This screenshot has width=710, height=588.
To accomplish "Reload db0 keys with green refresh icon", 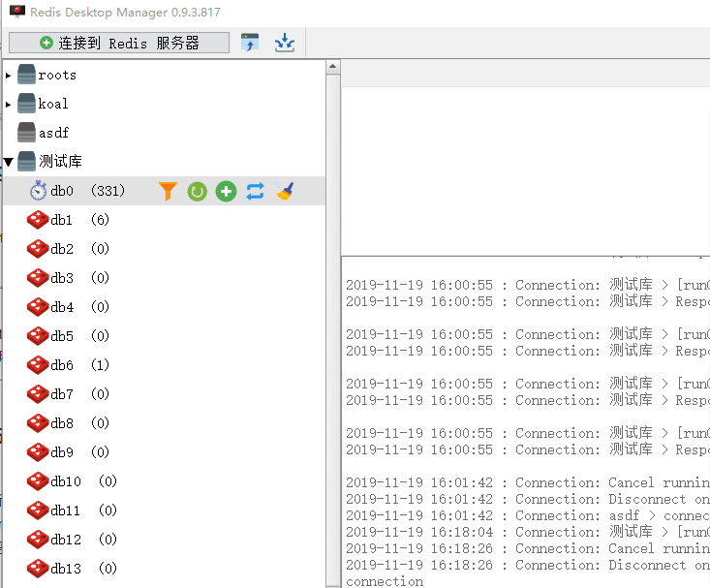I will [197, 191].
